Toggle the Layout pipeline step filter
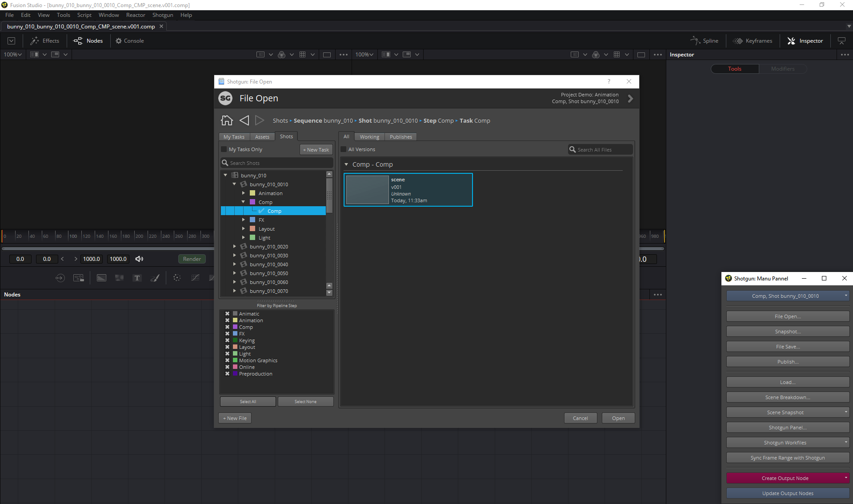Screen dimensions: 853x504 point(227,347)
